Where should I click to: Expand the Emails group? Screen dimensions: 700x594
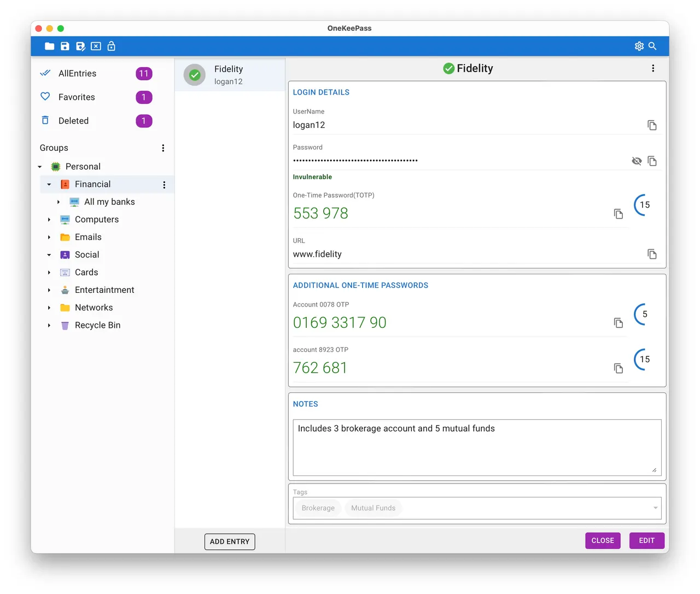click(49, 237)
